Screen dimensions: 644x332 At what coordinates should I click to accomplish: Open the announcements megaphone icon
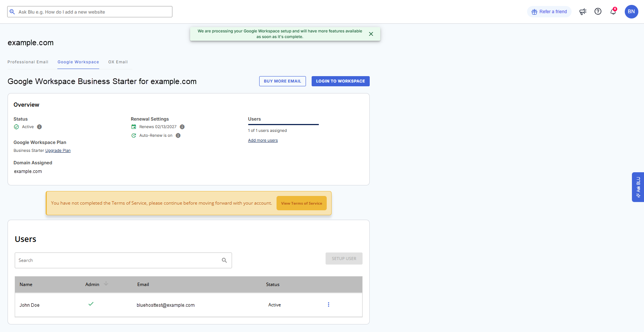point(583,12)
